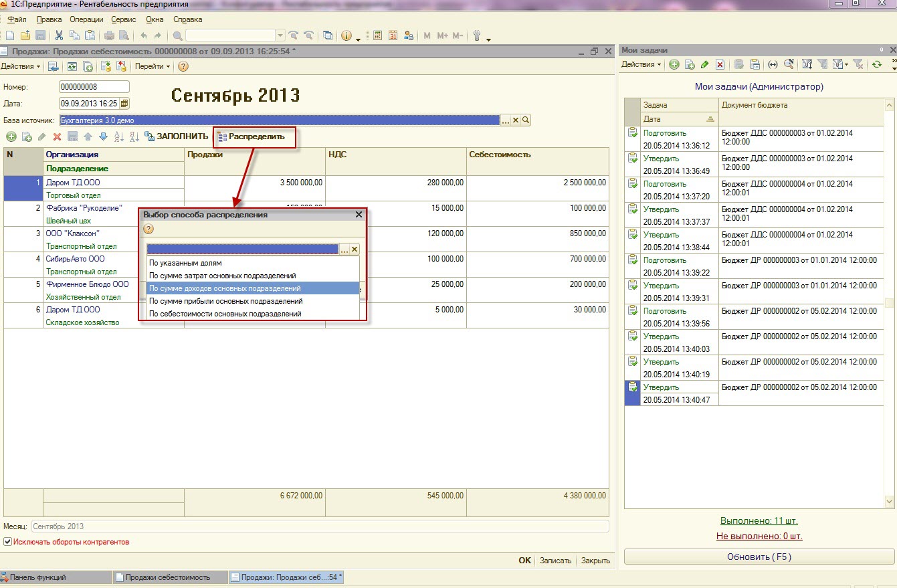Open date picker calendar icon beside Дата
The image size is (897, 588).
[124, 104]
